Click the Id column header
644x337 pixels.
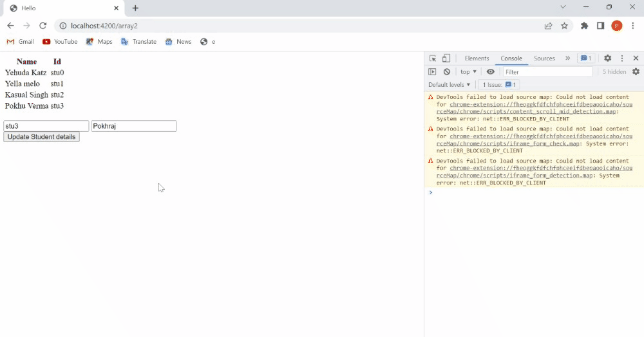(57, 62)
